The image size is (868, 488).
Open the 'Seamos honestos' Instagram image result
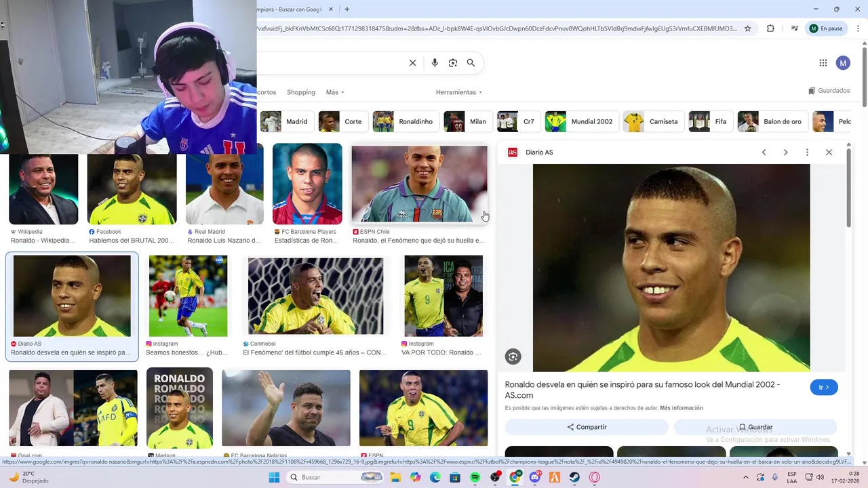188,296
